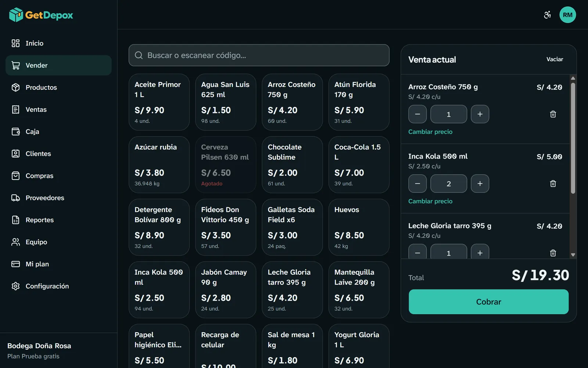
Task: Go to the Clientes page
Action: [x=58, y=154]
